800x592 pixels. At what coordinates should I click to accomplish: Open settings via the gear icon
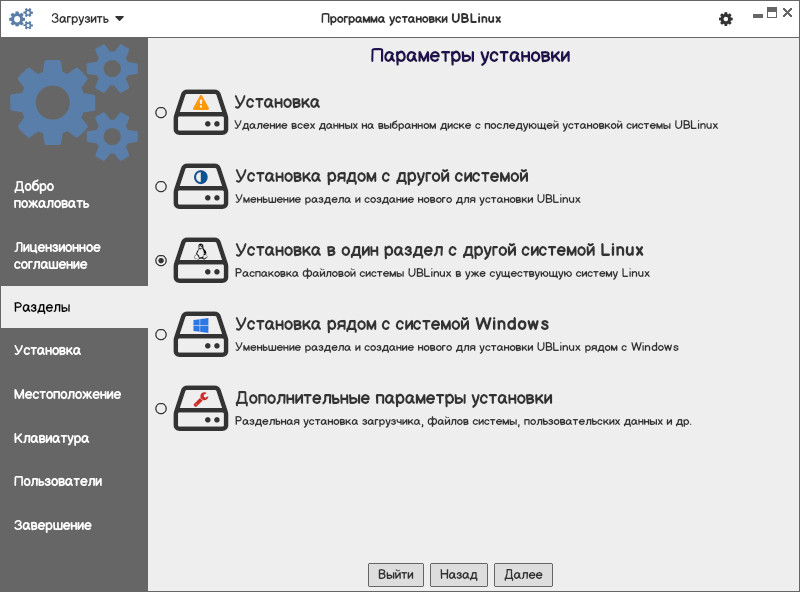click(x=726, y=19)
